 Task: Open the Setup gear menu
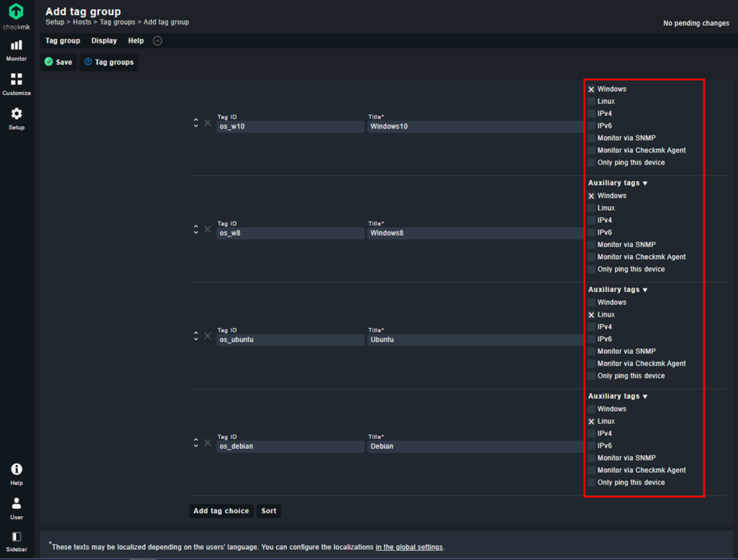[17, 119]
